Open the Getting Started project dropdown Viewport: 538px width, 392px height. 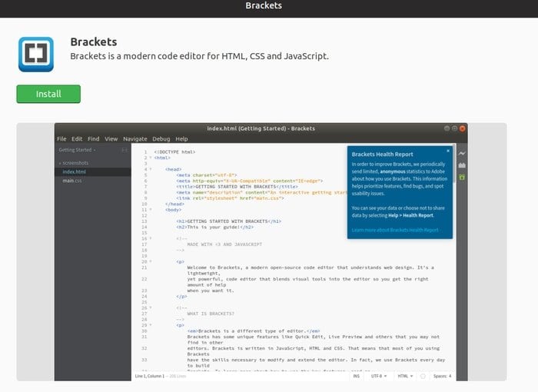pos(77,150)
